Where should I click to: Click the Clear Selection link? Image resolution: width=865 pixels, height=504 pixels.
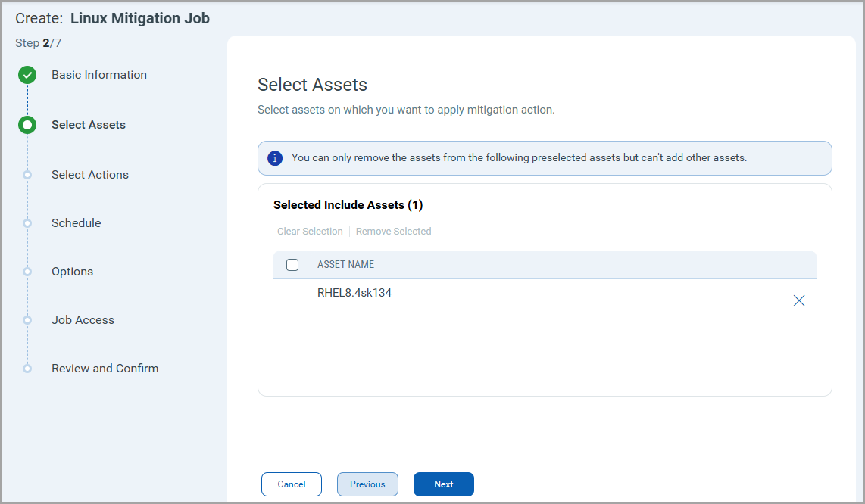pyautogui.click(x=310, y=232)
